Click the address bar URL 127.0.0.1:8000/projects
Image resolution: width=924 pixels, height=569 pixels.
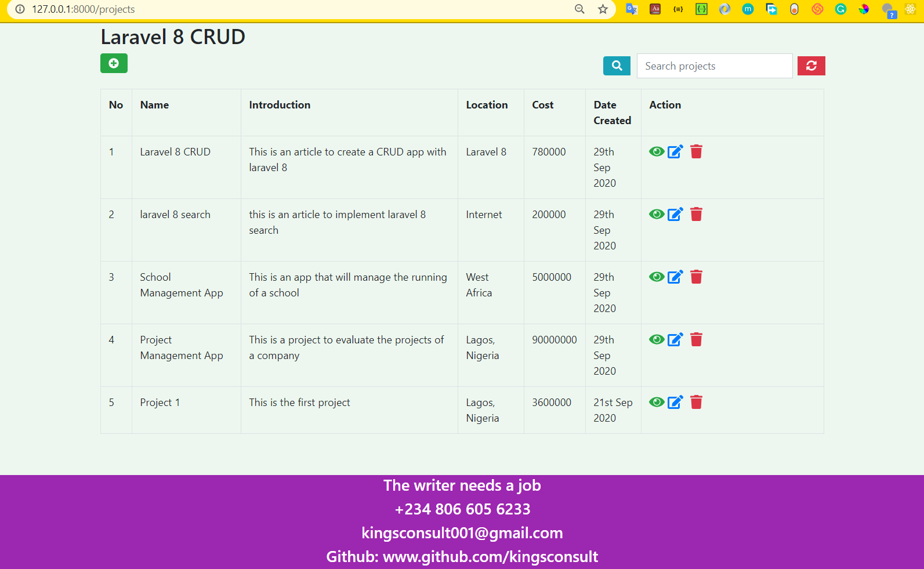tap(83, 9)
